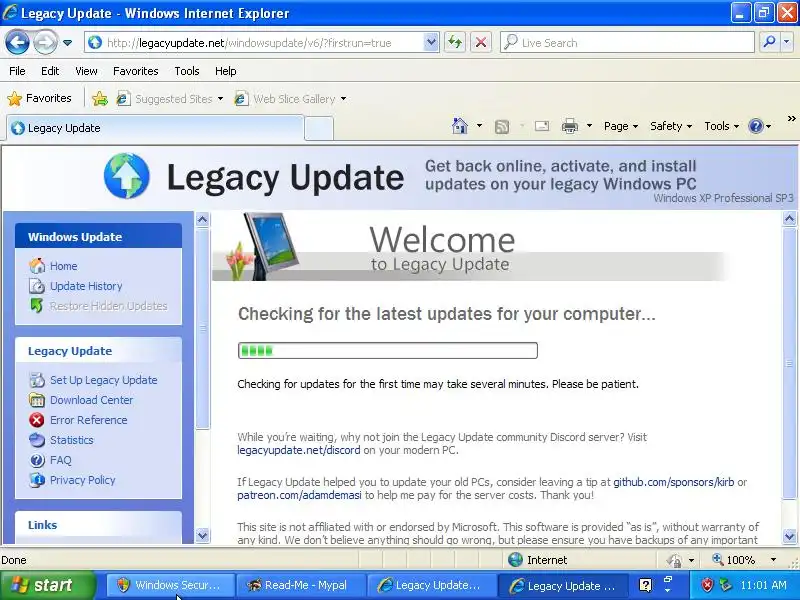Image resolution: width=800 pixels, height=600 pixels.
Task: Switch to Windows Security taskbar item
Action: click(170, 585)
